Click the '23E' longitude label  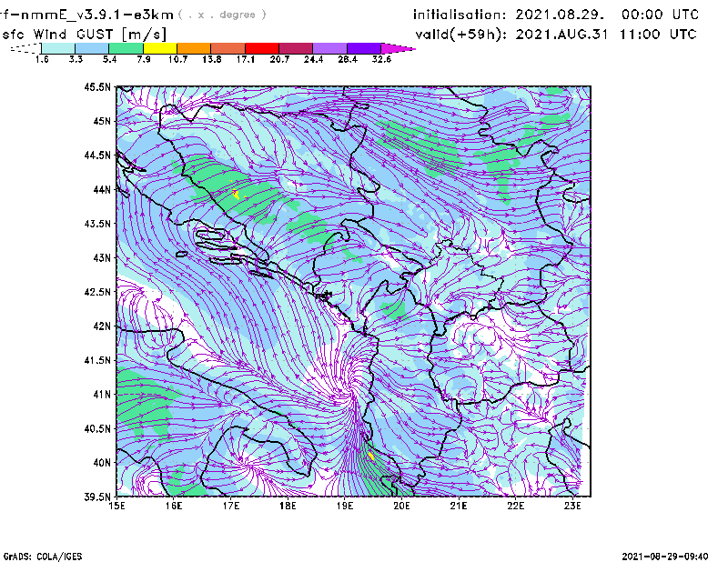tap(572, 506)
